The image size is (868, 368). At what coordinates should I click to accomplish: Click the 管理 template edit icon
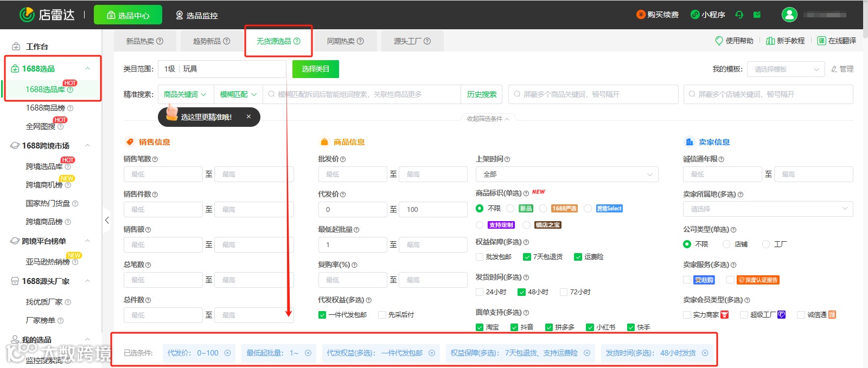pyautogui.click(x=834, y=69)
